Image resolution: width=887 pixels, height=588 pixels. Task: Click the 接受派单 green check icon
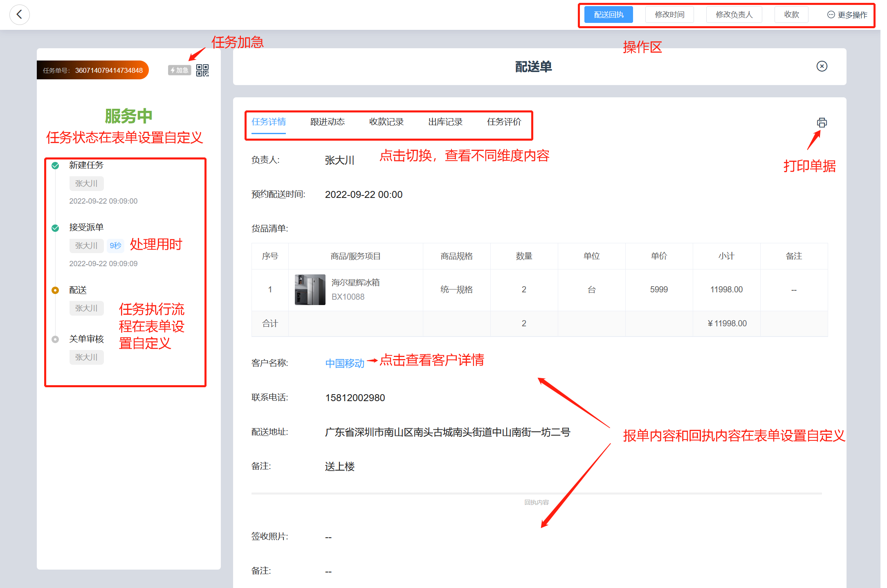55,228
